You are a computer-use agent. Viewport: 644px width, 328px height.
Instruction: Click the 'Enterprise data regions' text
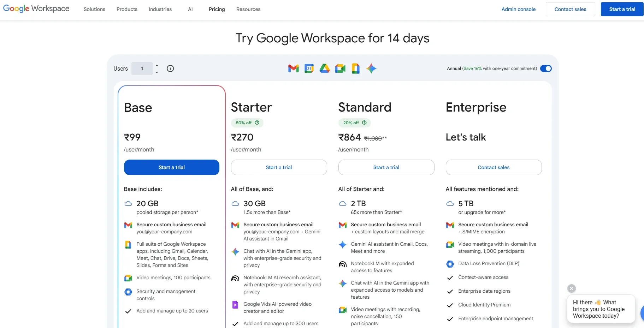[484, 291]
